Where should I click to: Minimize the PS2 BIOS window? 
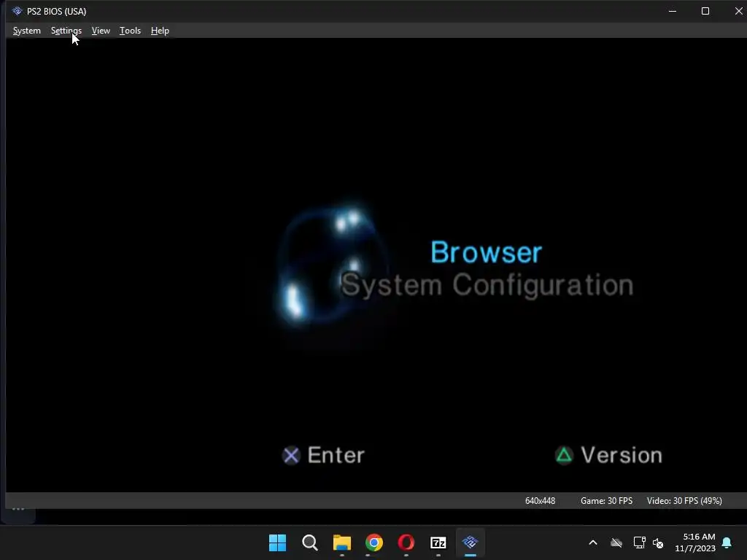tap(672, 11)
